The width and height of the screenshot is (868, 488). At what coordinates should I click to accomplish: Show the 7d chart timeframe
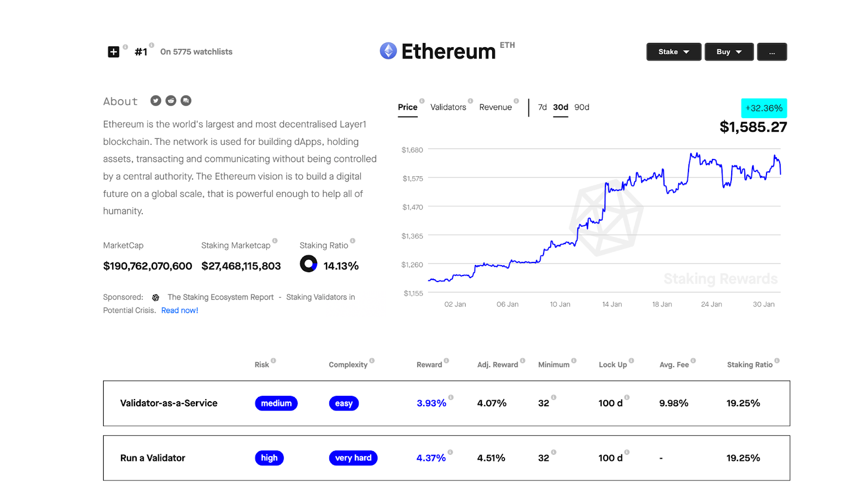[542, 107]
